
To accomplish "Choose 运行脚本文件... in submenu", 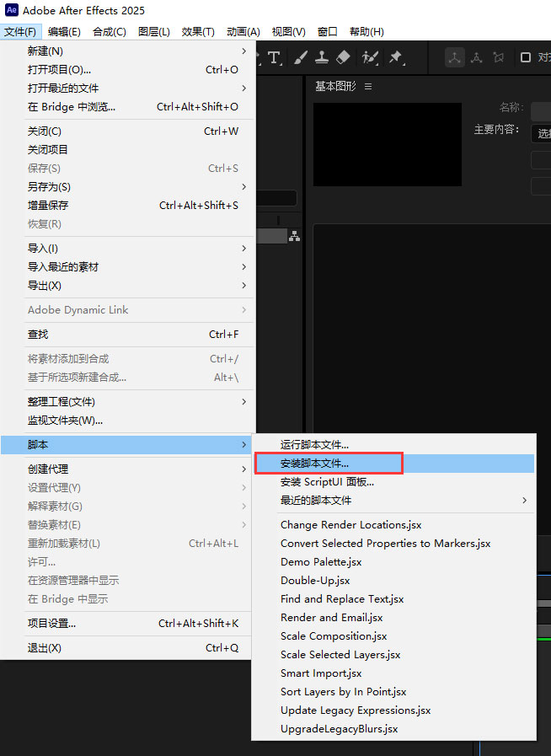I will coord(393,444).
